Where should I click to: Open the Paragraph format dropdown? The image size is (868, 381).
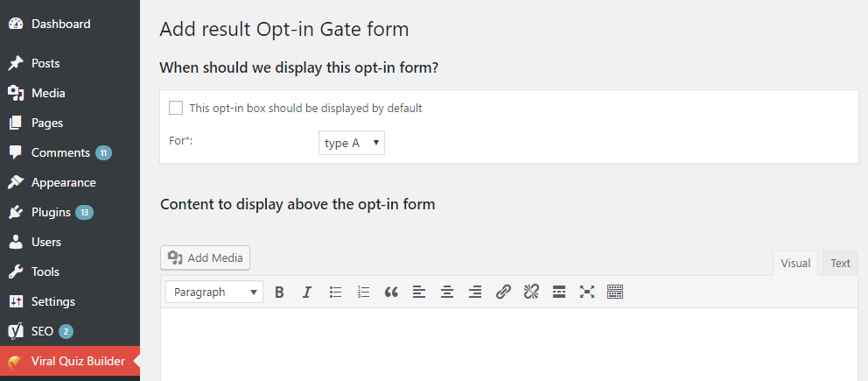pyautogui.click(x=213, y=293)
